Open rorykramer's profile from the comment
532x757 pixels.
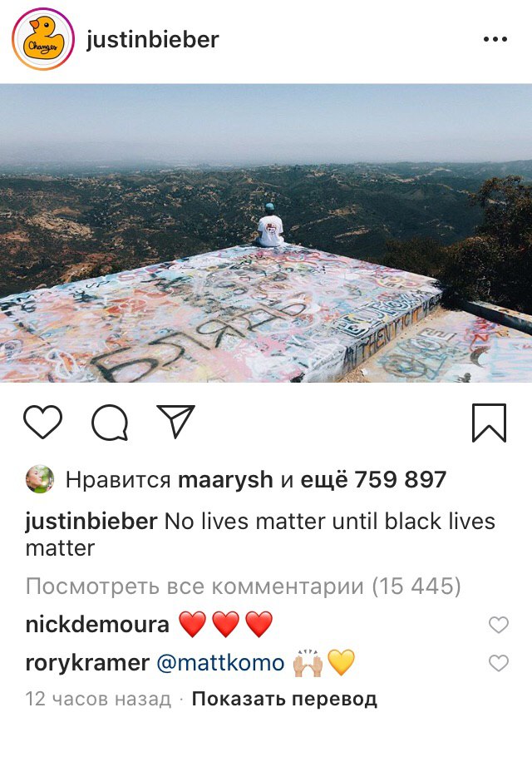(87, 662)
